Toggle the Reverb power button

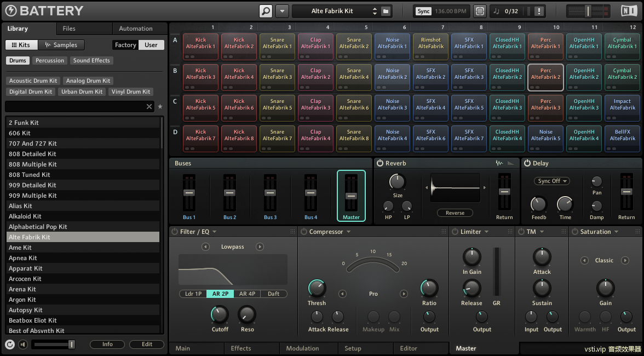click(x=380, y=163)
